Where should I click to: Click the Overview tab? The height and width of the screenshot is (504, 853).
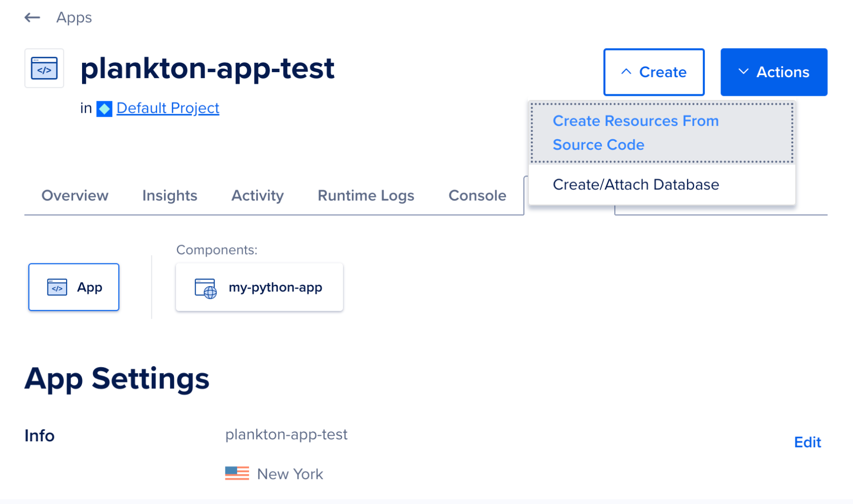point(75,196)
